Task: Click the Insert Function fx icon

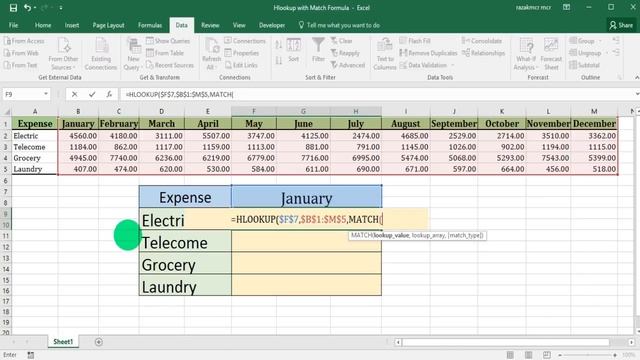Action: (x=109, y=94)
